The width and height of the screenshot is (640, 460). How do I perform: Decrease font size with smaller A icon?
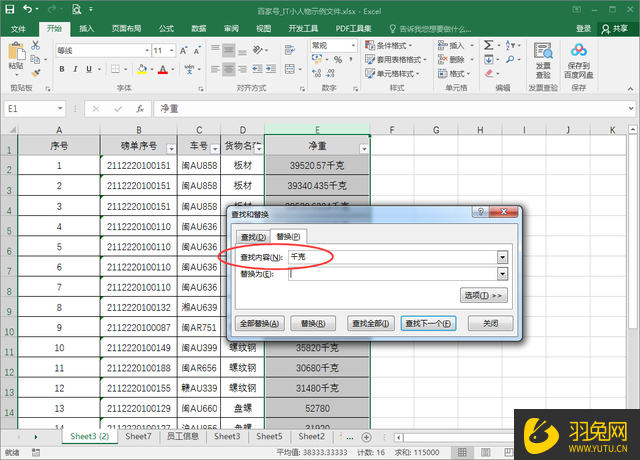pos(197,50)
